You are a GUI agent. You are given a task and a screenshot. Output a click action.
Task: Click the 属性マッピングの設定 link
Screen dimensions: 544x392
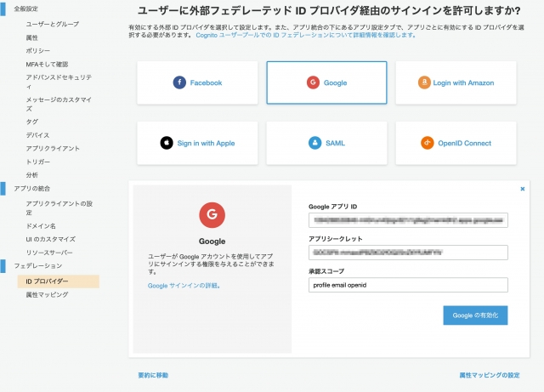coord(490,375)
